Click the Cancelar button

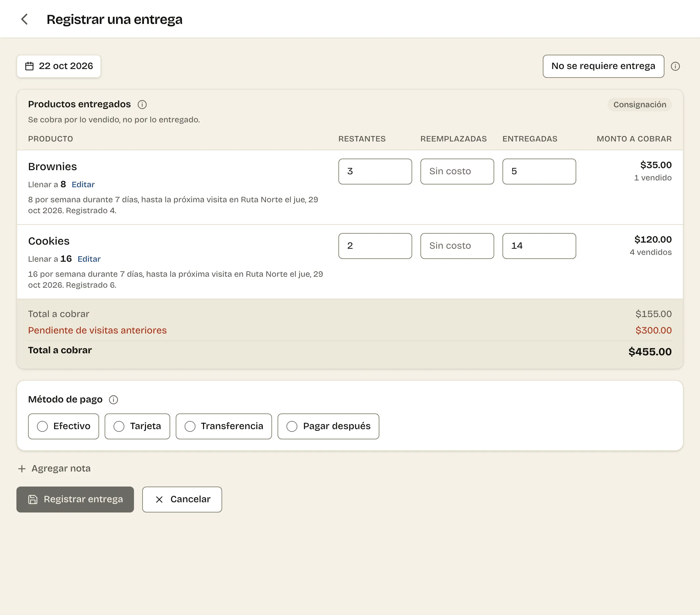tap(182, 499)
